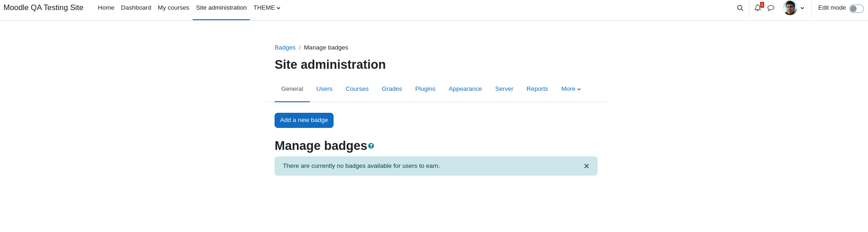Open the user menu chevron

click(x=802, y=8)
